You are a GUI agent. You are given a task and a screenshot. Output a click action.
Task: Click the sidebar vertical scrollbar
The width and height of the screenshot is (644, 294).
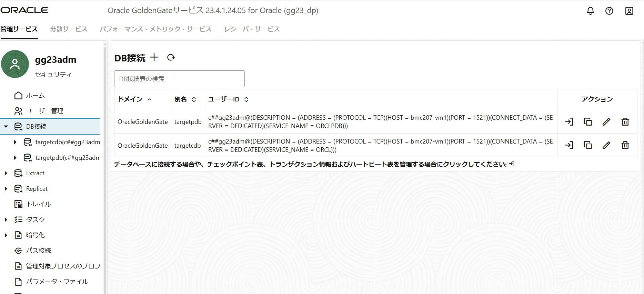point(105,169)
